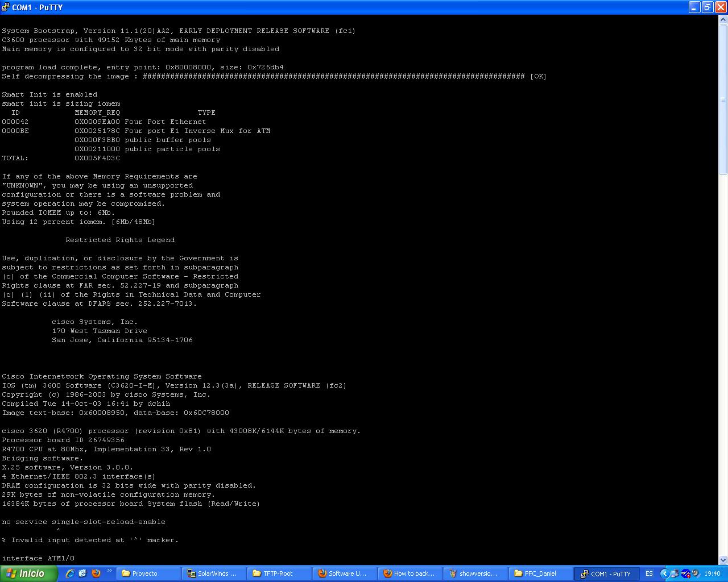
Task: Expand the quick launch overflow chevron
Action: [109, 571]
